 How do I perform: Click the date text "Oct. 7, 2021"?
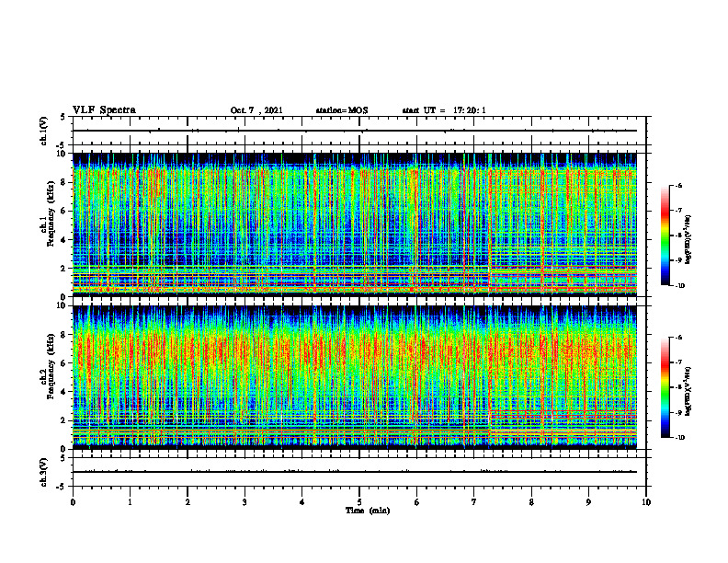[x=256, y=110]
